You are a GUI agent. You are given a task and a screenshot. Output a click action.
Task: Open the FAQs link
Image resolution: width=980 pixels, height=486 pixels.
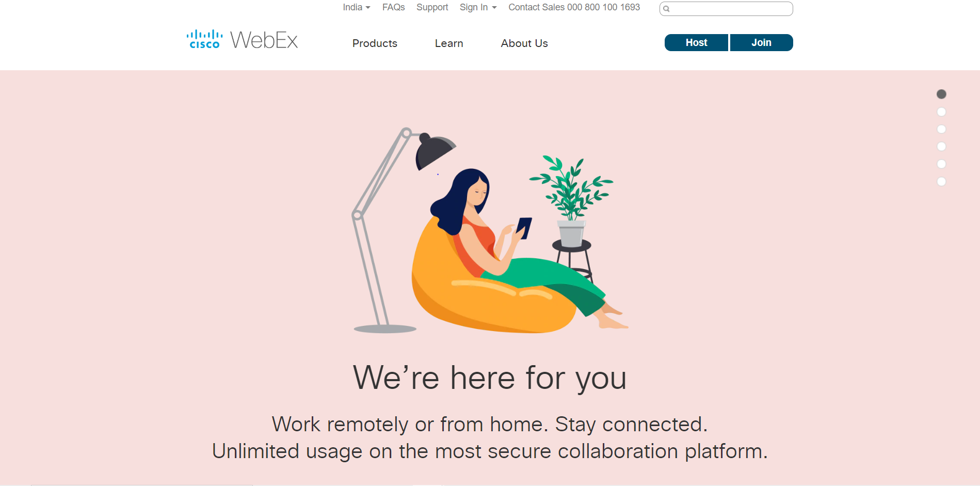tap(393, 7)
